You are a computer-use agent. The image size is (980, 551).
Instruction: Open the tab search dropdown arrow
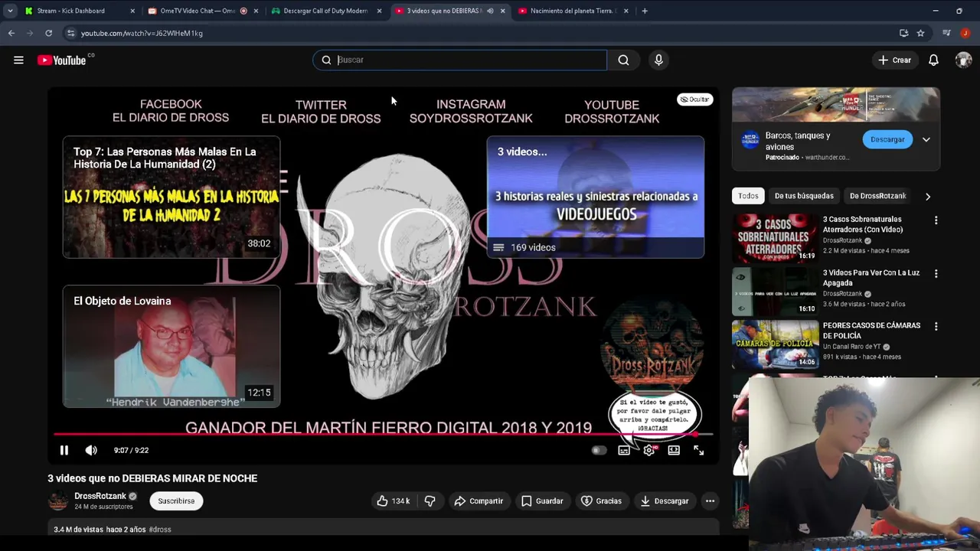pyautogui.click(x=10, y=11)
